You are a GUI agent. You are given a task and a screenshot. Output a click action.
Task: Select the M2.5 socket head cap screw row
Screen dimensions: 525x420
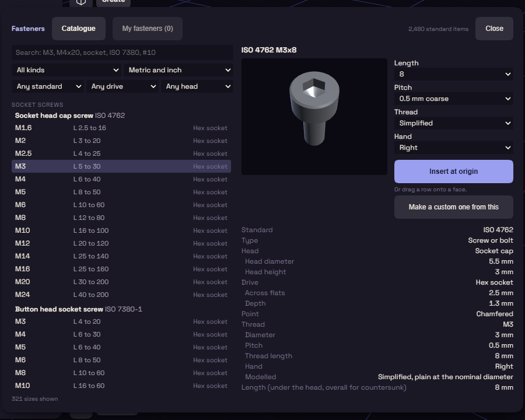coord(121,153)
